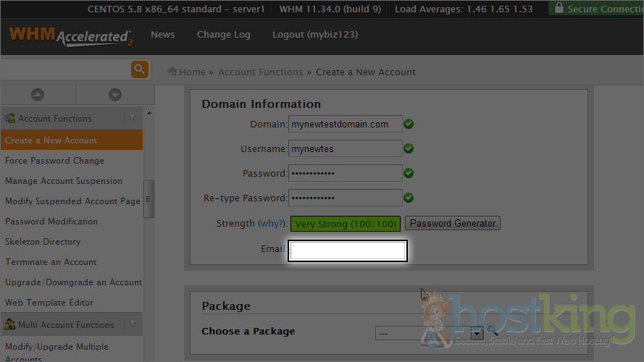Click the Multi Account Functions group icon
Image resolution: width=644 pixels, height=362 pixels.
point(10,324)
